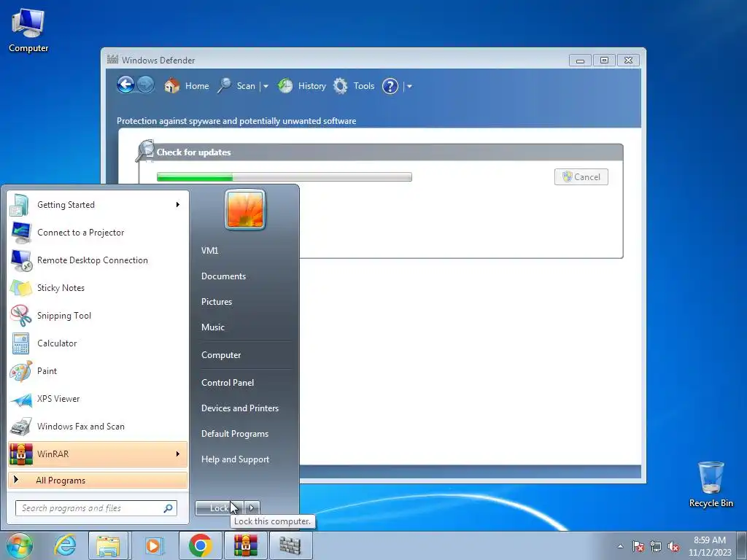
Task: Expand WinRAR recent items arrow
Action: point(178,454)
